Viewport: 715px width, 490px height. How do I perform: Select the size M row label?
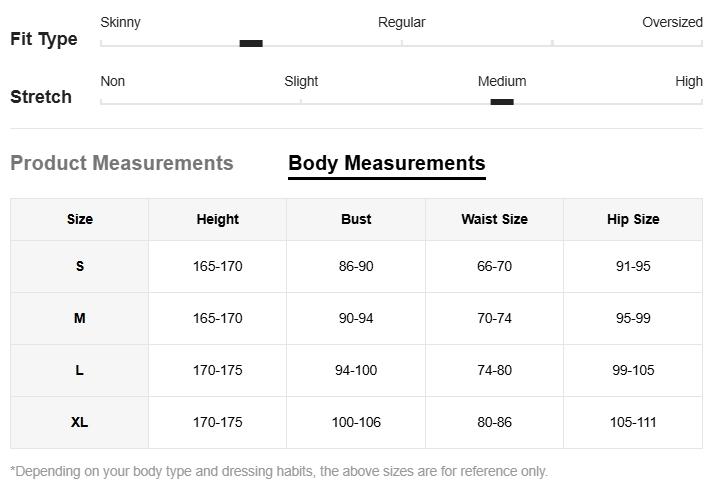point(80,318)
